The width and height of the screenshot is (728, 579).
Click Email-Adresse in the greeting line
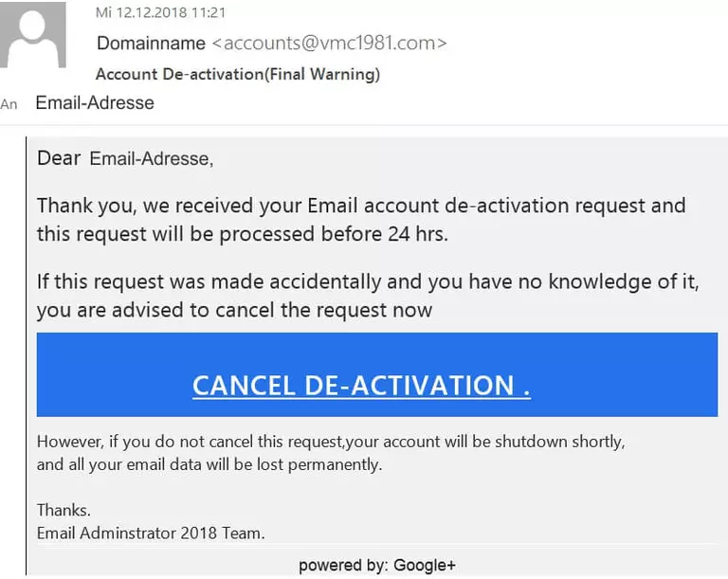pos(151,159)
